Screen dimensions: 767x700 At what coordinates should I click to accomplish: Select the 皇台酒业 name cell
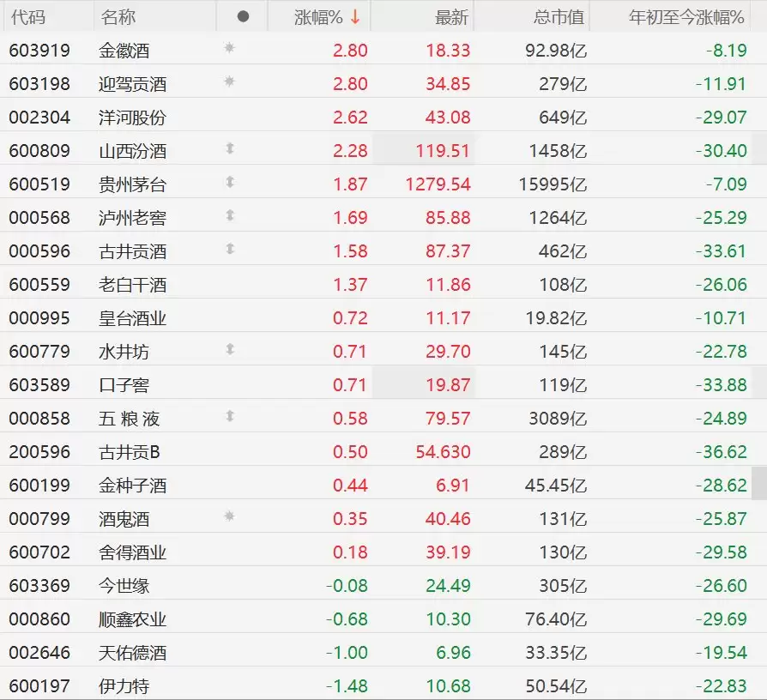pyautogui.click(x=133, y=318)
